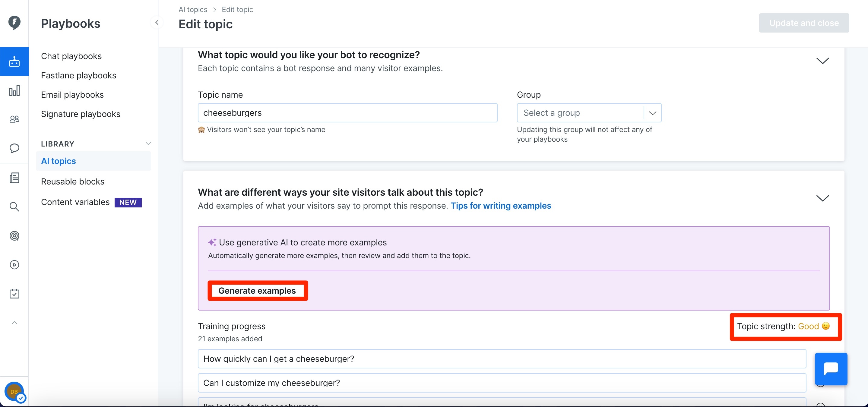Click the Topic strength: Good label

(x=783, y=326)
